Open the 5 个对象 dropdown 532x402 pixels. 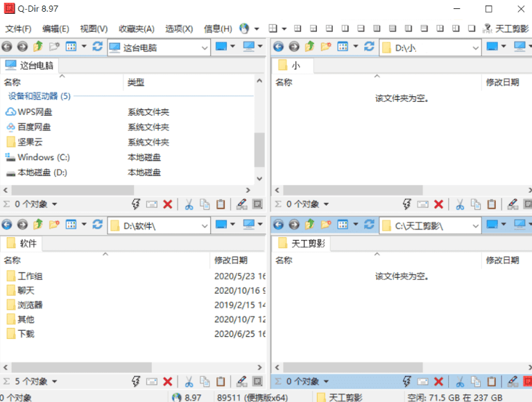point(54,382)
